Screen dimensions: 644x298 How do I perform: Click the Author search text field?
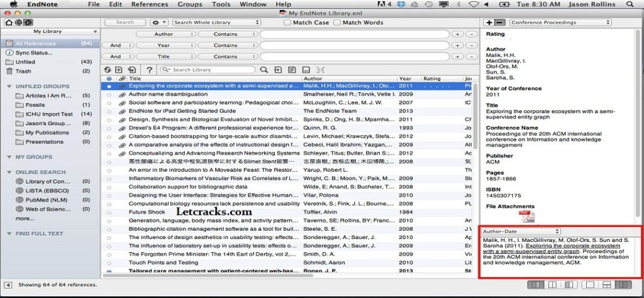coord(355,34)
